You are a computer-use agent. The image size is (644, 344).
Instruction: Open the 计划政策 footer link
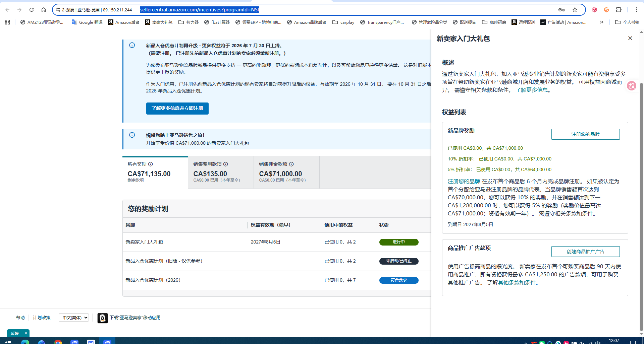[x=42, y=318]
